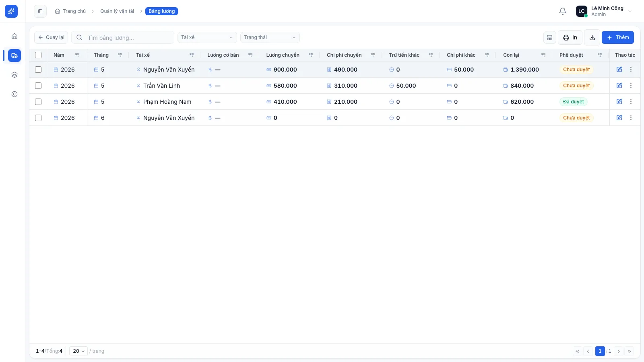Viewport: 644px width, 362px height.
Task: Select the Bảng lương breadcrumb
Action: [x=161, y=11]
